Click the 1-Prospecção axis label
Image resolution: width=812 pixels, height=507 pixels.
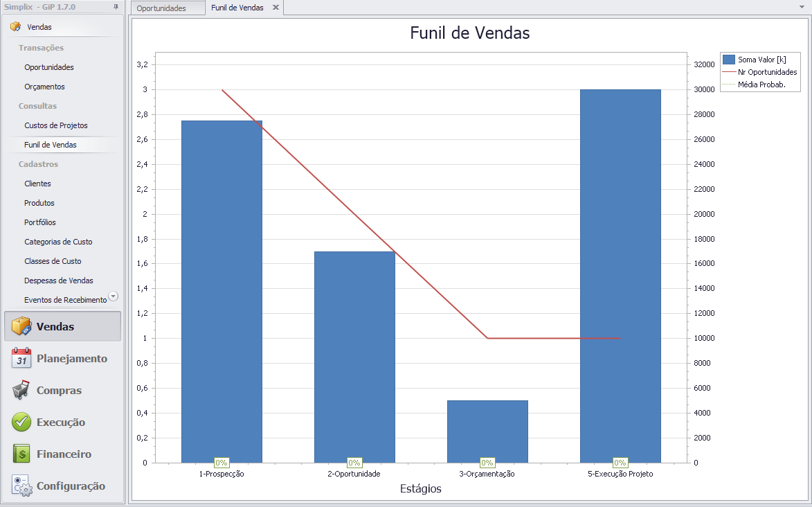pos(222,474)
